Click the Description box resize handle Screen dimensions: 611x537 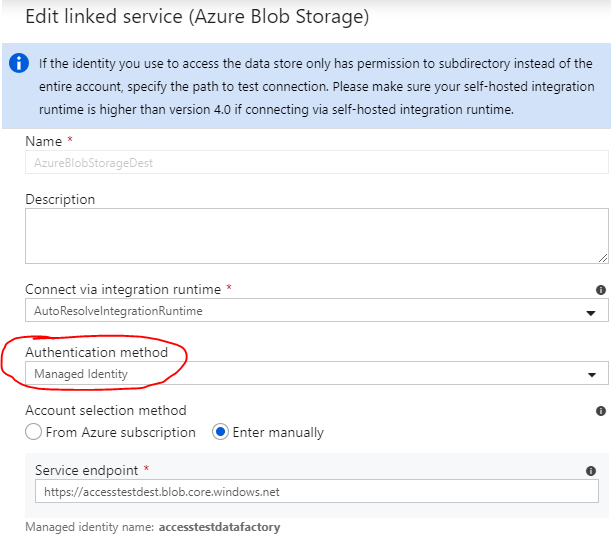pos(602,257)
